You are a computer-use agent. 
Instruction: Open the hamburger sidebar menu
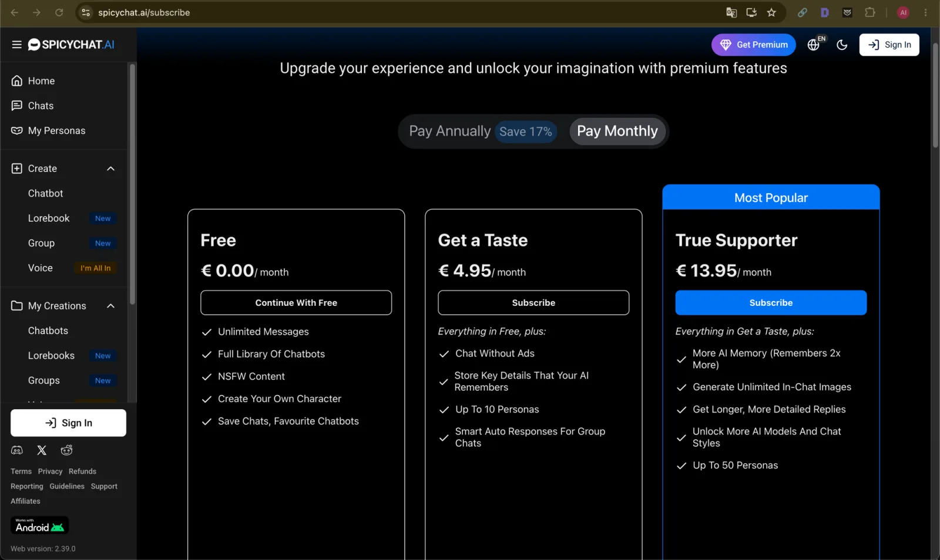tap(16, 45)
